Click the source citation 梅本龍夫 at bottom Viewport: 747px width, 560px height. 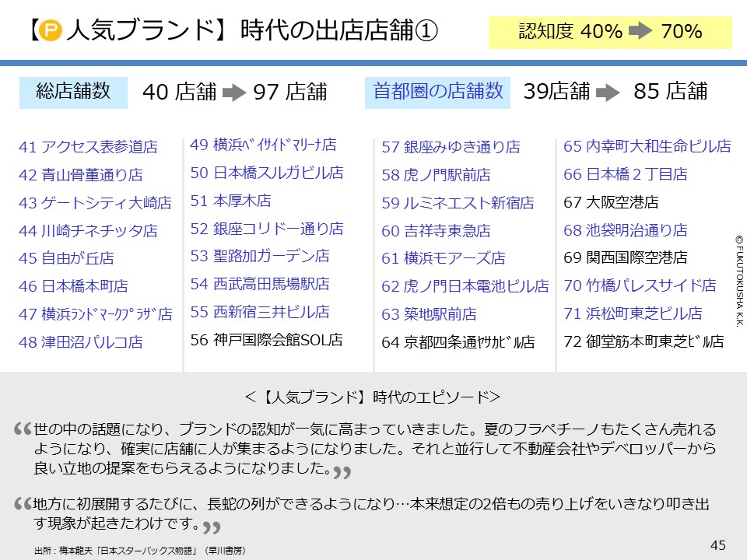coord(140,550)
